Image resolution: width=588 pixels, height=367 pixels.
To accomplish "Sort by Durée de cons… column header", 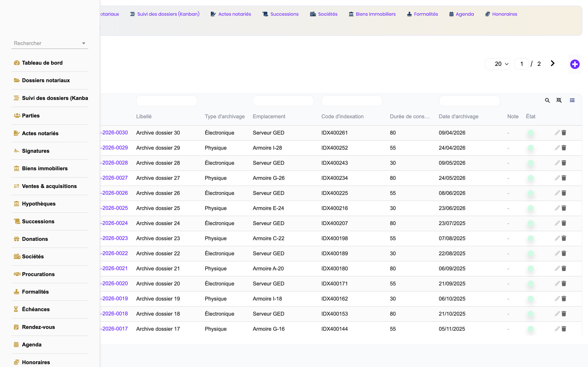I will click(x=409, y=116).
